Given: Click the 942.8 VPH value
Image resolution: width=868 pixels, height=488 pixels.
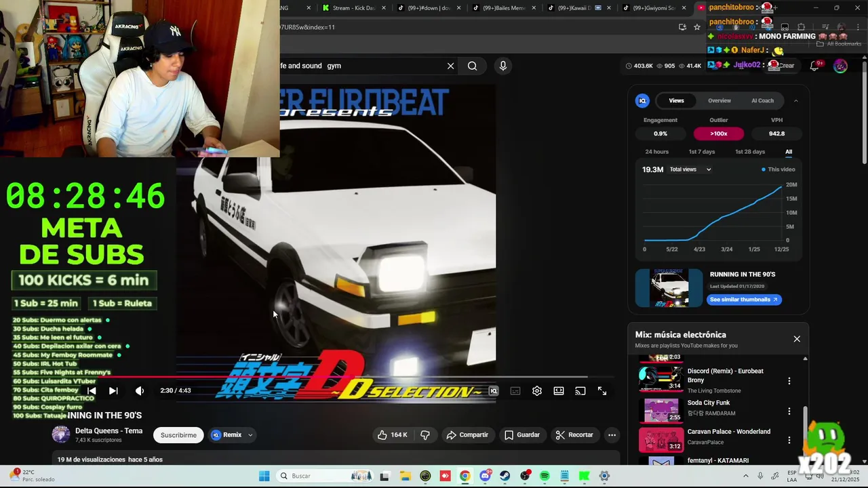Looking at the screenshot, I should [776, 134].
